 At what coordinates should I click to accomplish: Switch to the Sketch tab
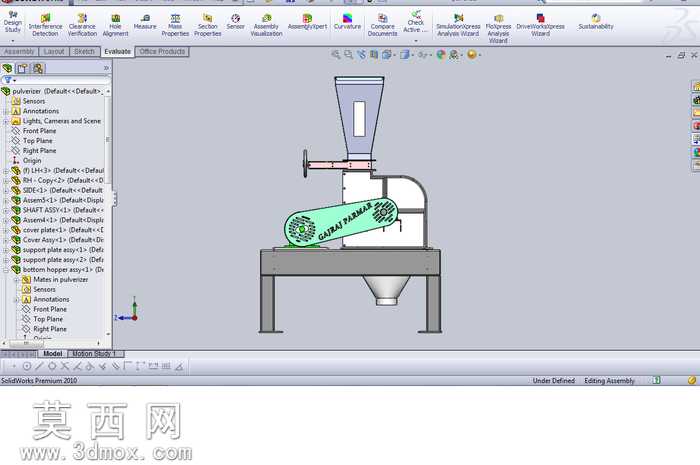(84, 52)
